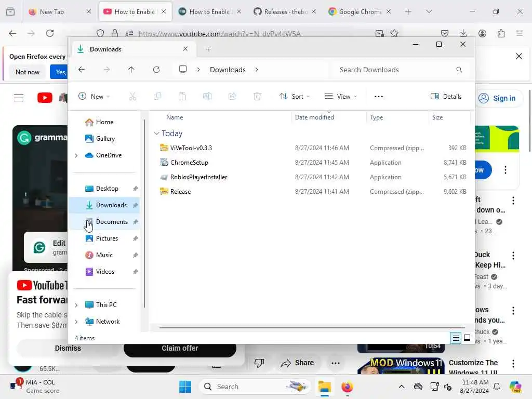
Task: Click the navigation pane vertical scrollbar
Action: 144,213
